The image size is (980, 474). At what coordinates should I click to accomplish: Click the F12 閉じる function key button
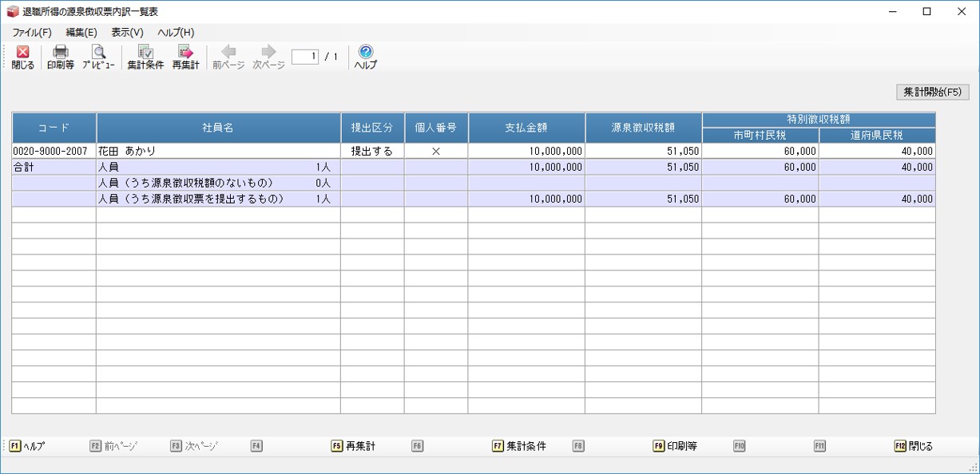coord(914,447)
